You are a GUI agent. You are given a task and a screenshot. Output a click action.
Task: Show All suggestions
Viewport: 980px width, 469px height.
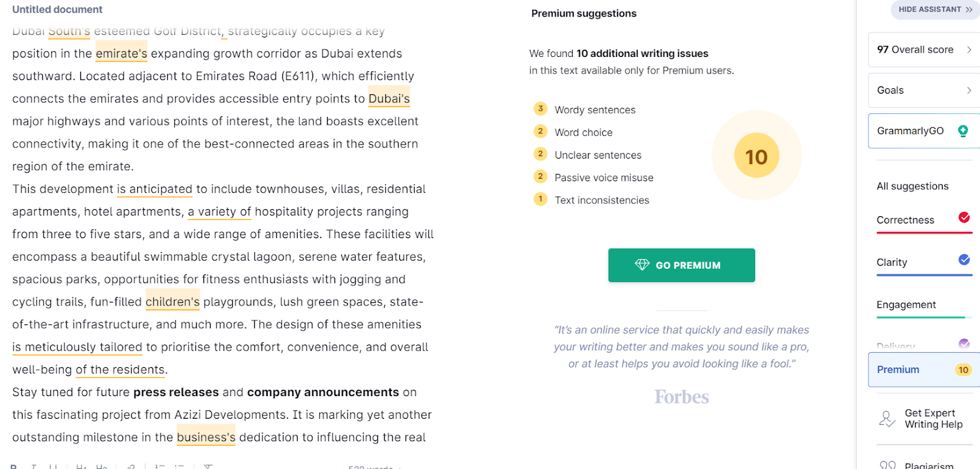point(912,186)
